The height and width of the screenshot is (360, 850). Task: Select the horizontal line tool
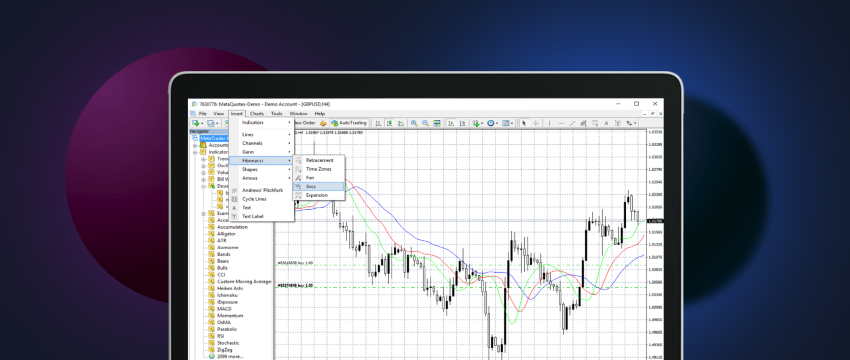[x=561, y=123]
